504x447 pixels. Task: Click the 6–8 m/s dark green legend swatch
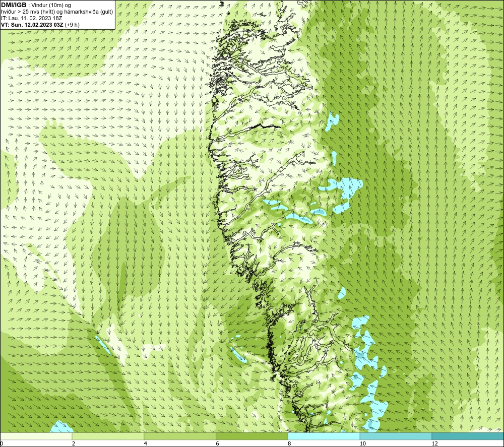coord(252,436)
